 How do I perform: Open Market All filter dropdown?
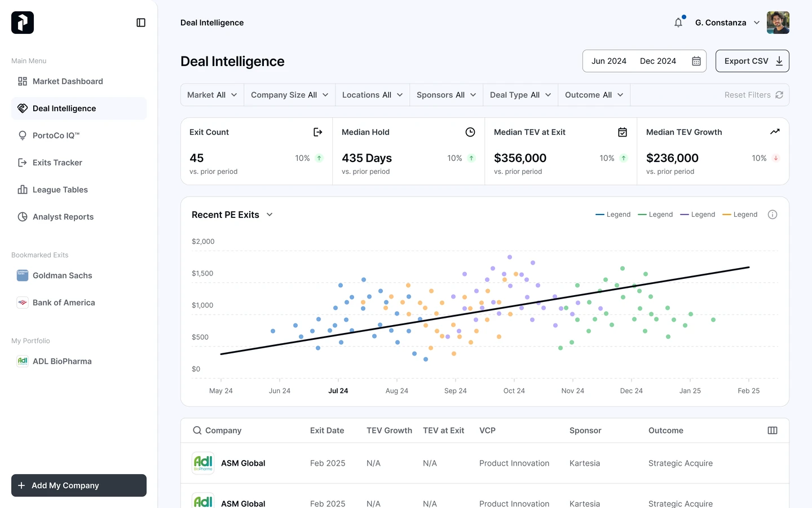click(x=212, y=95)
